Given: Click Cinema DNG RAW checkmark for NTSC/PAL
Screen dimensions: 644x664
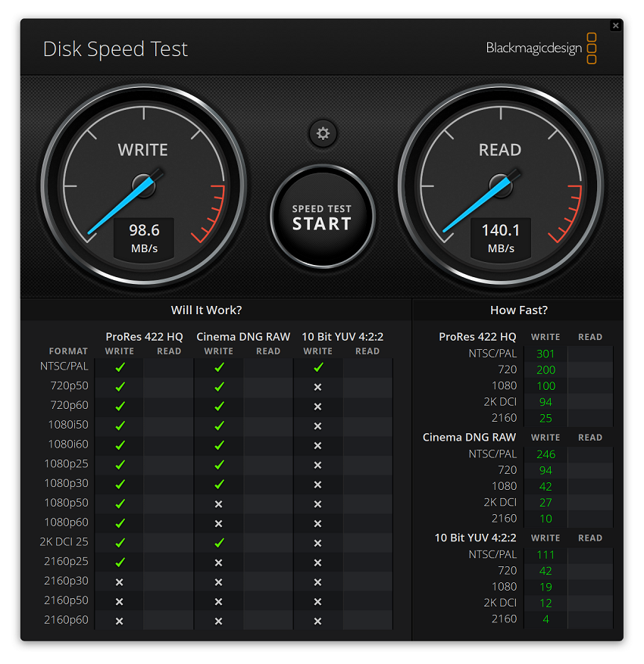Looking at the screenshot, I should [219, 367].
